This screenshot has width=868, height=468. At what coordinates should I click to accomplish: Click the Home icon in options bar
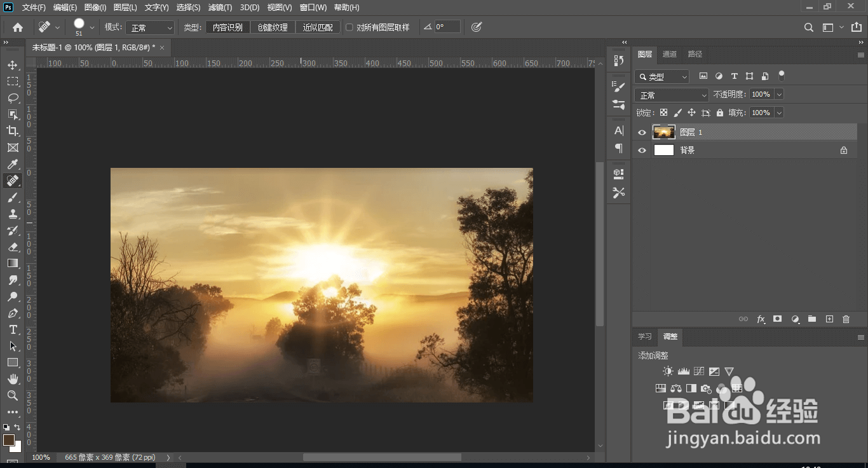coord(18,27)
